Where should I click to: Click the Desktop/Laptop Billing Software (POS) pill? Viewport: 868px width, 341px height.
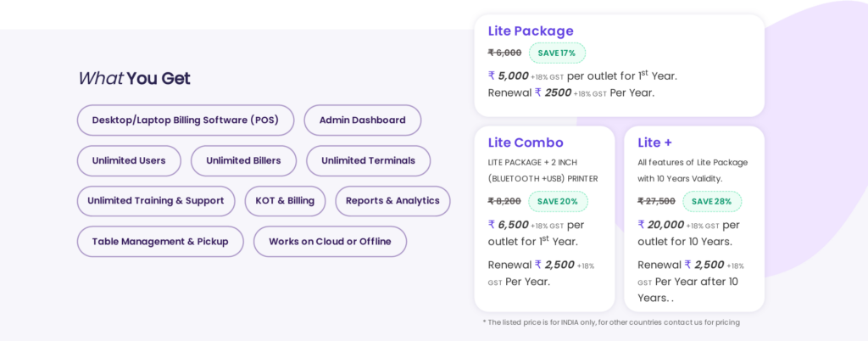tap(185, 120)
